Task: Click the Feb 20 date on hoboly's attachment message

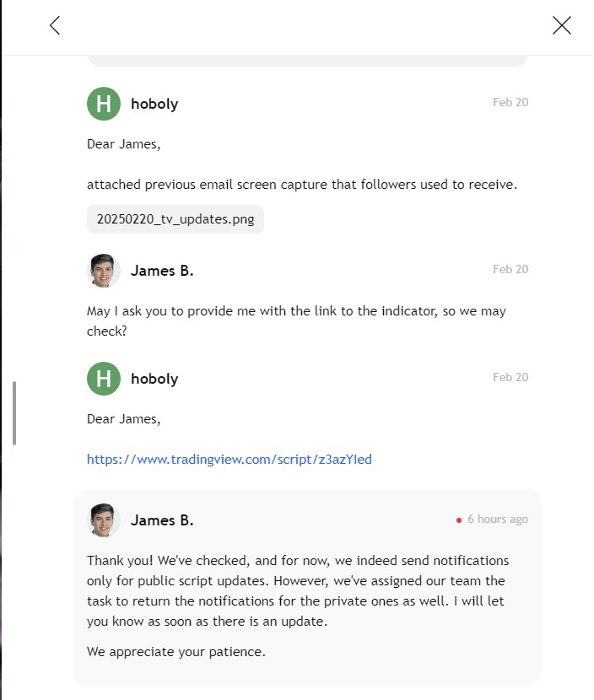Action: pos(510,102)
